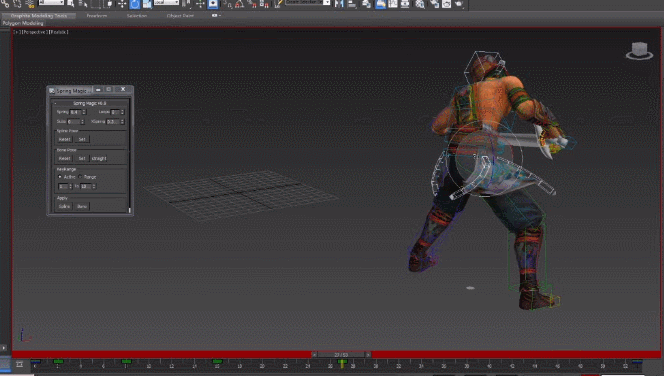
Task: Activate the Select and Scale tool
Action: [147, 4]
